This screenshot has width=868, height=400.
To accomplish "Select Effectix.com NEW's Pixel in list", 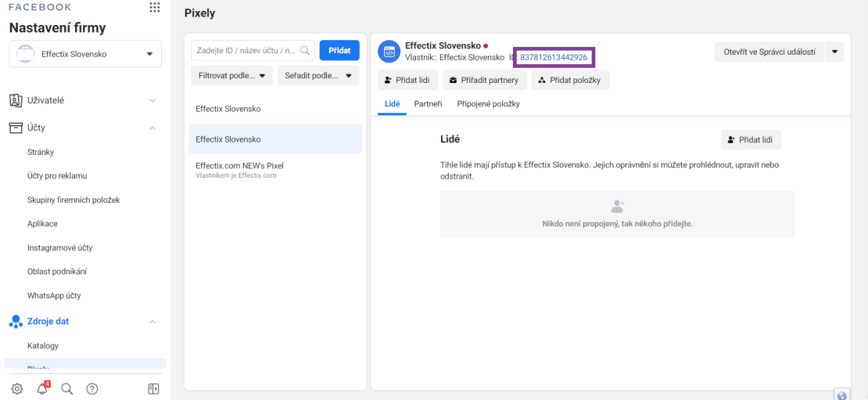I will [x=275, y=170].
